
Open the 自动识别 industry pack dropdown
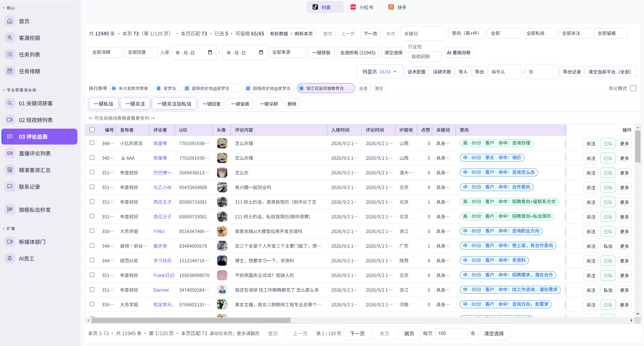pos(425,56)
